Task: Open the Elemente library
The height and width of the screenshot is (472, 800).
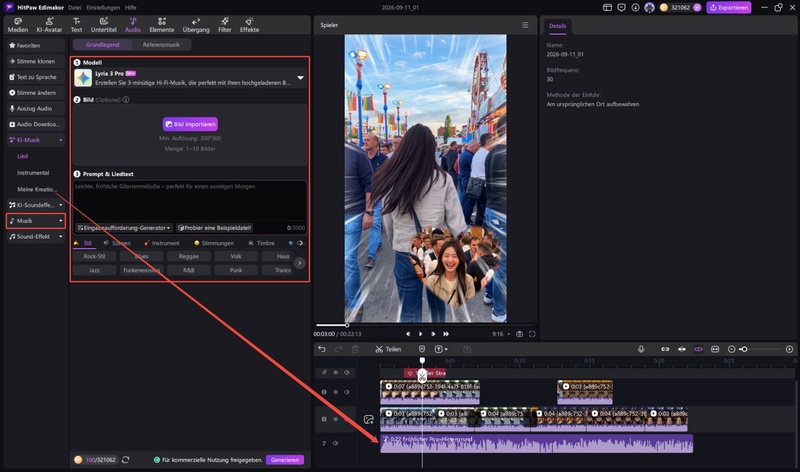Action: pos(162,25)
